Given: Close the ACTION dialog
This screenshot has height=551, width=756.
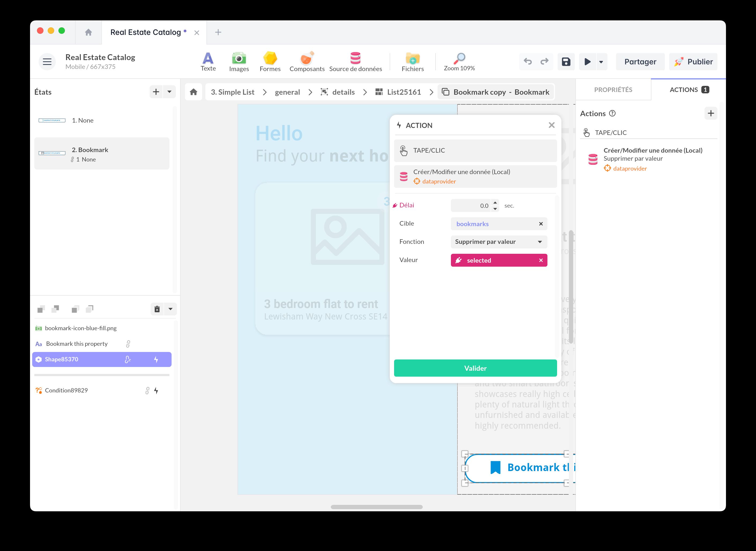Looking at the screenshot, I should [x=552, y=125].
